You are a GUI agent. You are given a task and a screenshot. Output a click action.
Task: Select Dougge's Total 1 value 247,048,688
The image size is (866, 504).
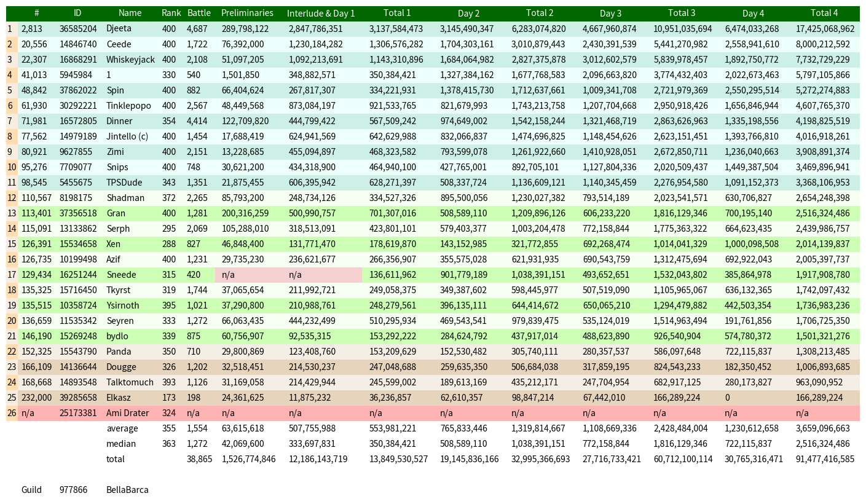[393, 367]
